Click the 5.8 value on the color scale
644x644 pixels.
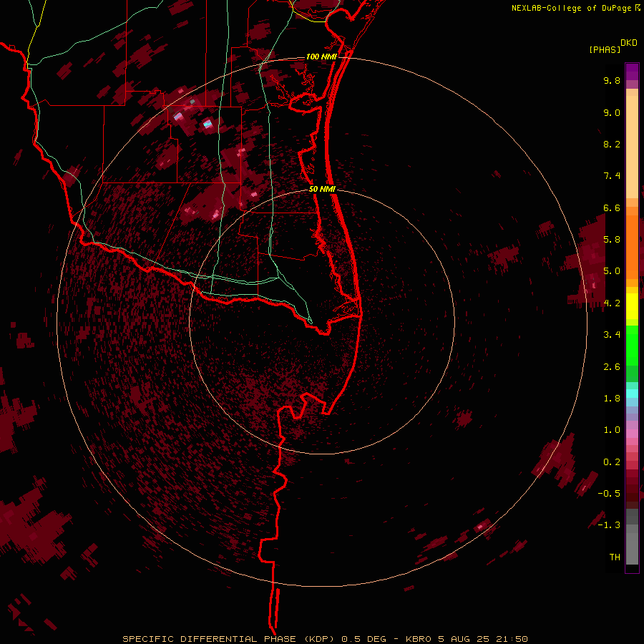[612, 240]
